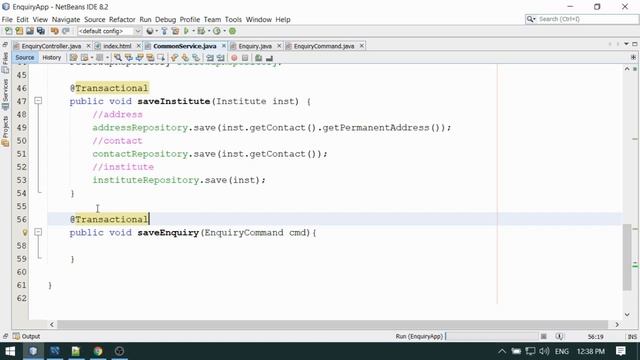Jump to the next search occurrence
Screen dimensions: 640x360
pos(140,58)
